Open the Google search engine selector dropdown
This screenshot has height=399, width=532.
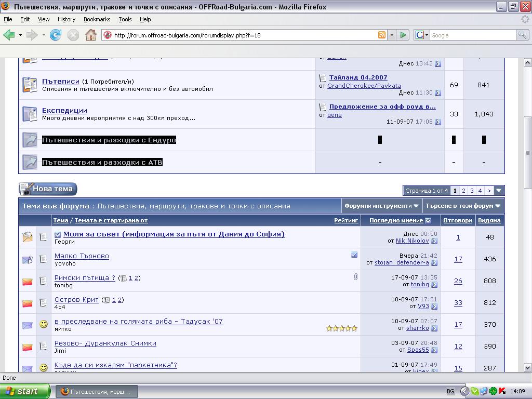click(422, 35)
